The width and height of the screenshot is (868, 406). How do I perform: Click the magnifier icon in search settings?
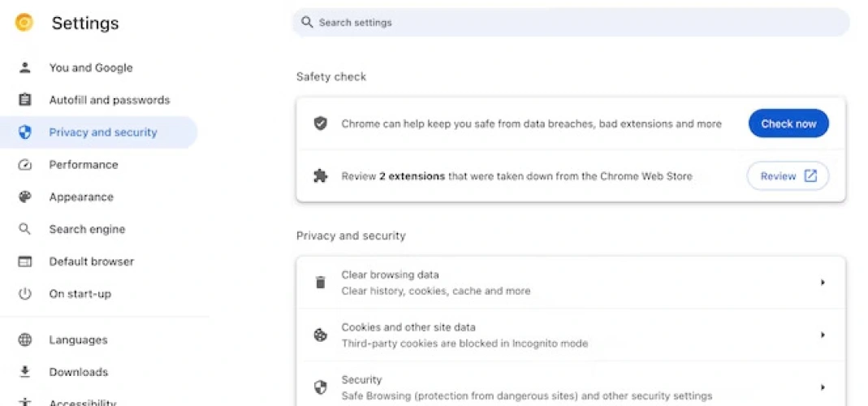tap(307, 23)
